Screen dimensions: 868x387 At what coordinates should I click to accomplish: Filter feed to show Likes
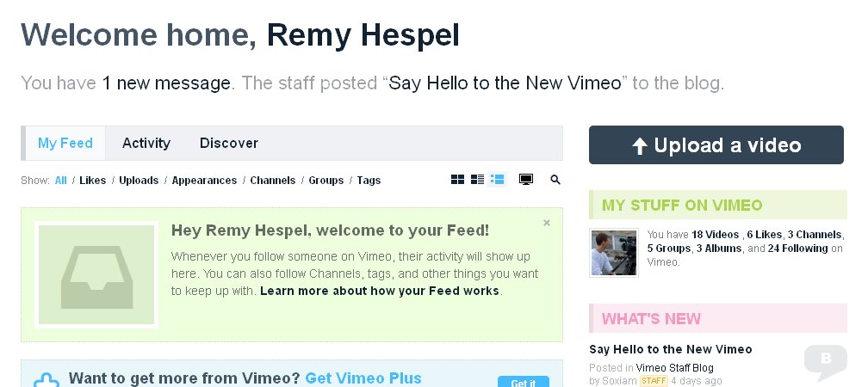click(93, 181)
